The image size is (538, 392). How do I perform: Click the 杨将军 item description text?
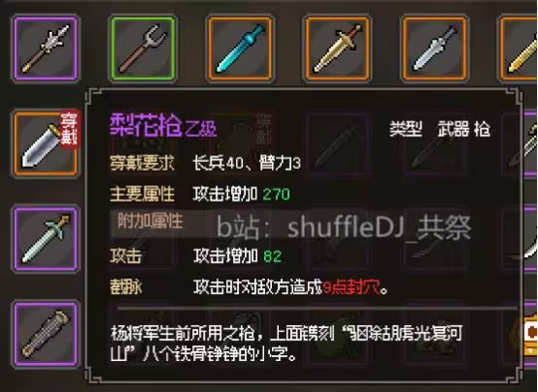click(286, 343)
